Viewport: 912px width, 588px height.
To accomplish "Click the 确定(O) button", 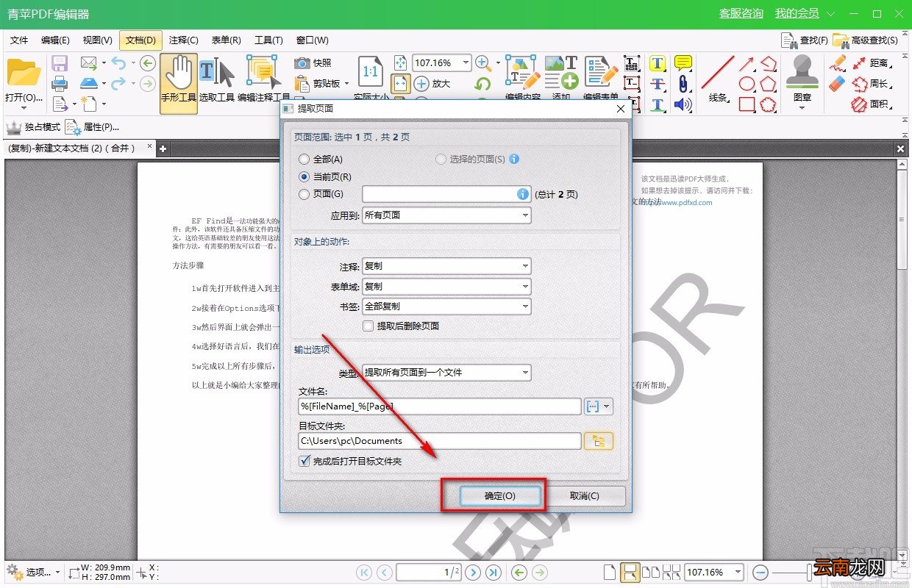I will tap(500, 496).
